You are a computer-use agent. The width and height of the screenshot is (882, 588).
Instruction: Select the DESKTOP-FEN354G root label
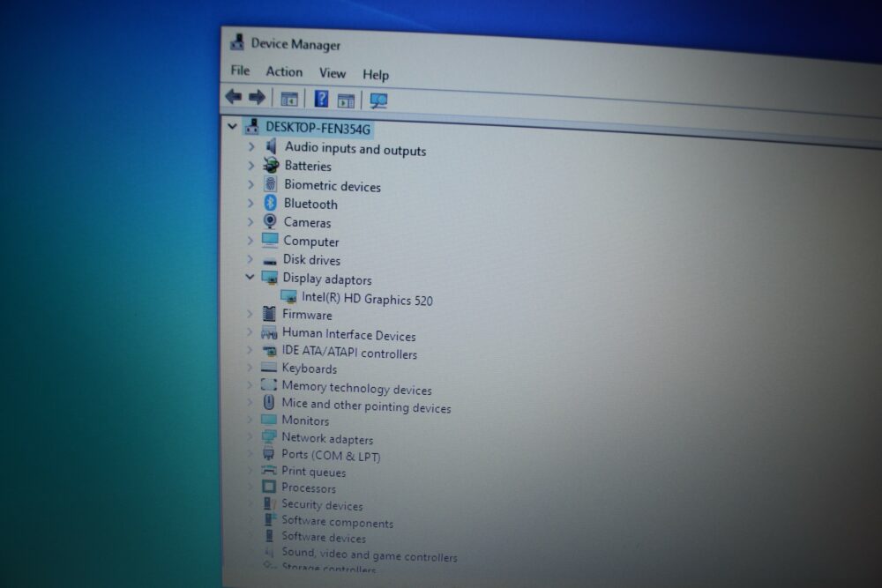318,128
